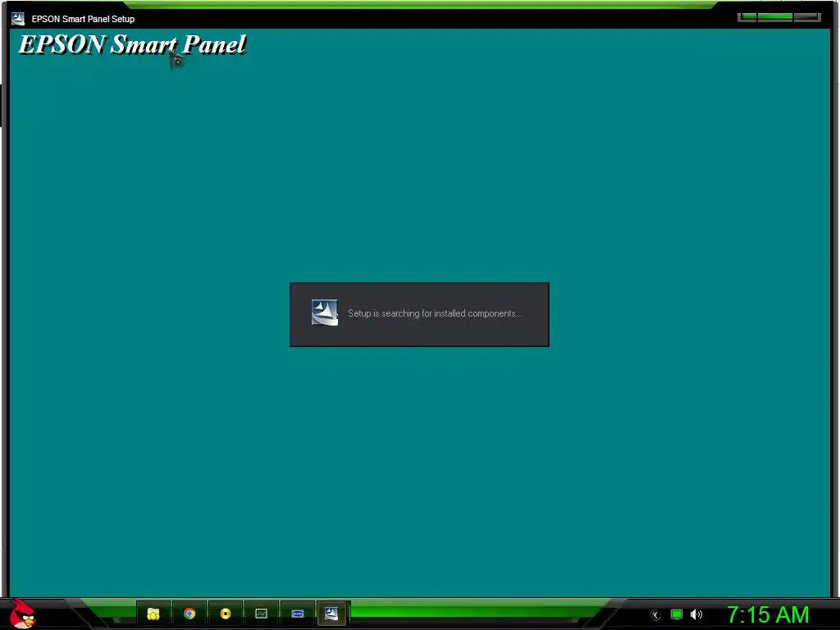Close the EPSON Smart Panel Setup window
This screenshot has width=840, height=630.
807,17
